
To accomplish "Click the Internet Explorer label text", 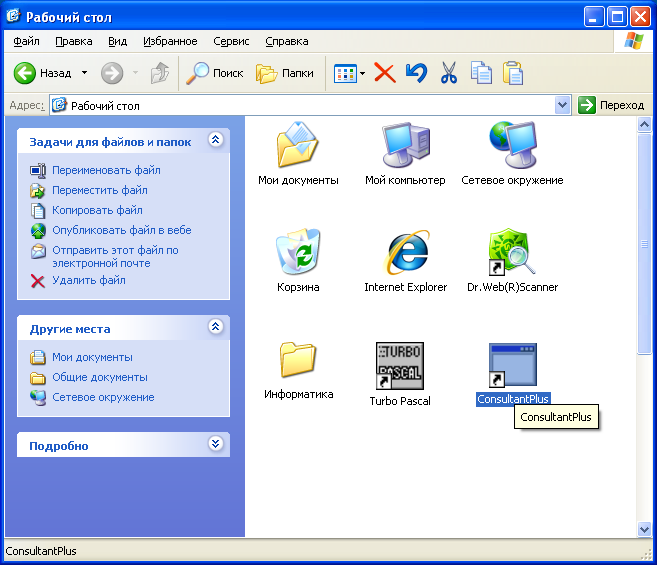I will [406, 287].
